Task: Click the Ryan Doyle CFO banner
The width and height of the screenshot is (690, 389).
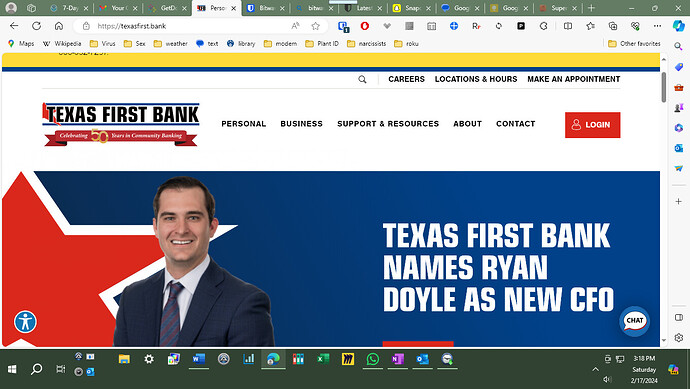Action: [331, 259]
